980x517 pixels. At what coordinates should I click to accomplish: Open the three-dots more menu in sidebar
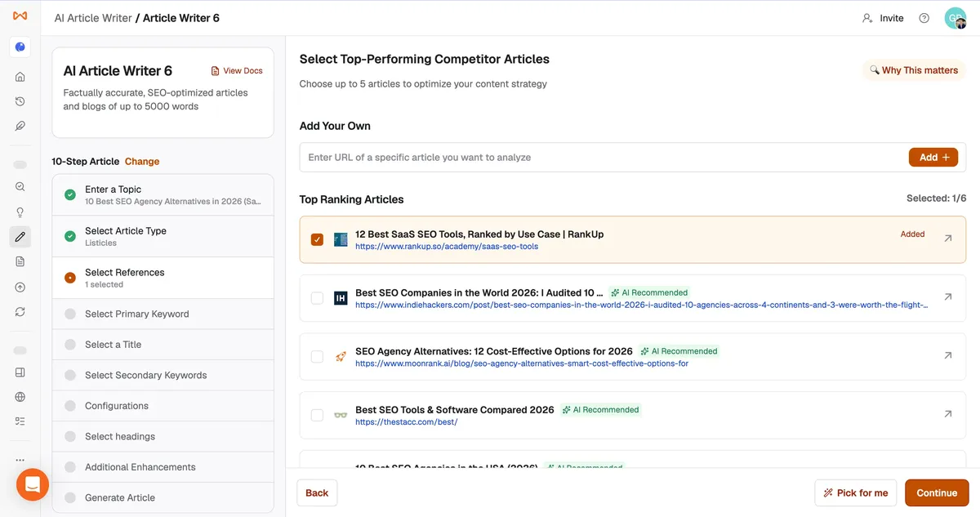20,460
